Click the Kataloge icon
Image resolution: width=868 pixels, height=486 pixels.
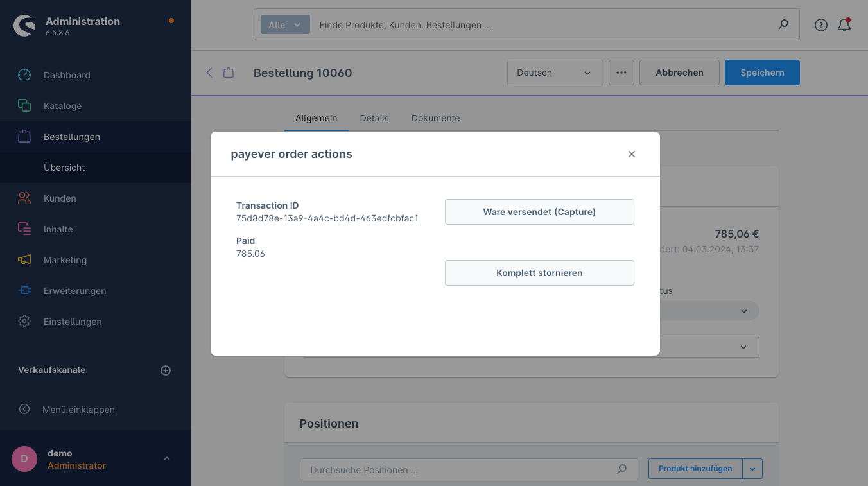tap(24, 106)
